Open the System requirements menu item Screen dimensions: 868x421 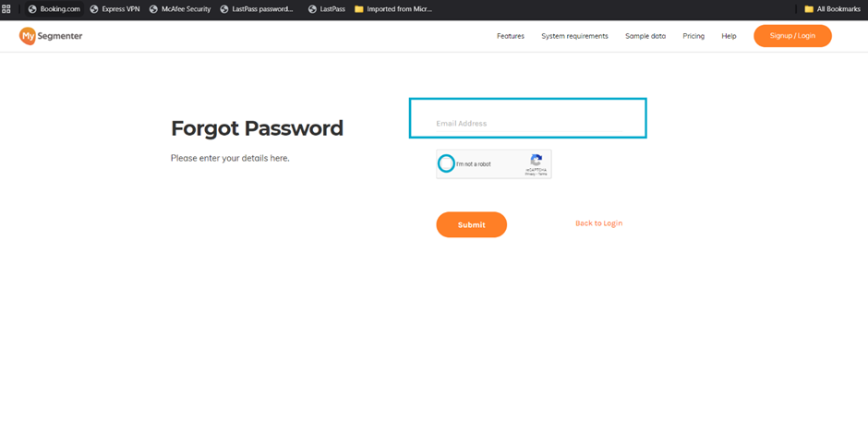click(574, 36)
